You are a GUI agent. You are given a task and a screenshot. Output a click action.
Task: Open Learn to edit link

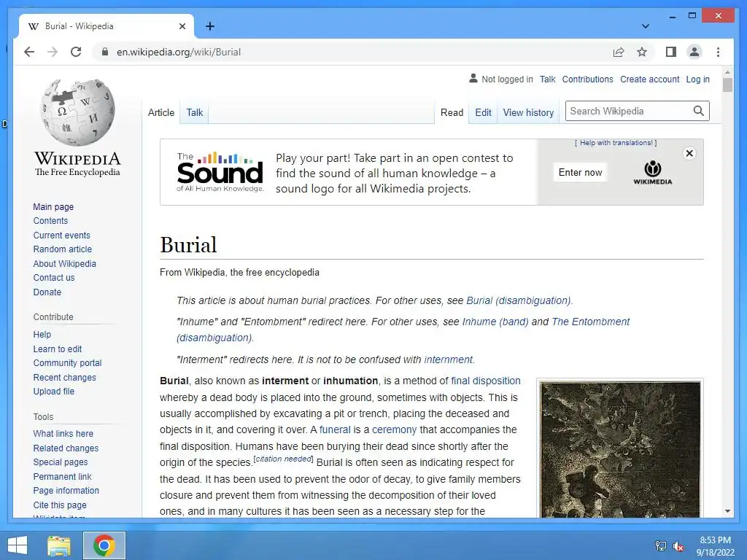coord(57,349)
